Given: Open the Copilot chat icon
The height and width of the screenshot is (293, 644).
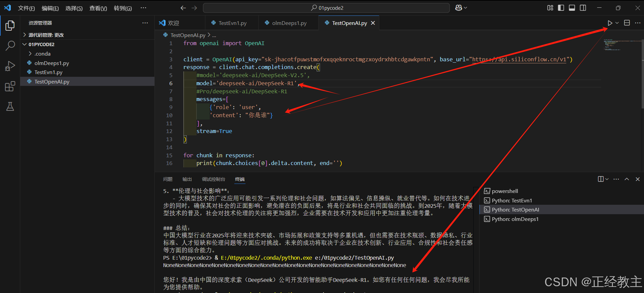Looking at the screenshot, I should click(459, 8).
